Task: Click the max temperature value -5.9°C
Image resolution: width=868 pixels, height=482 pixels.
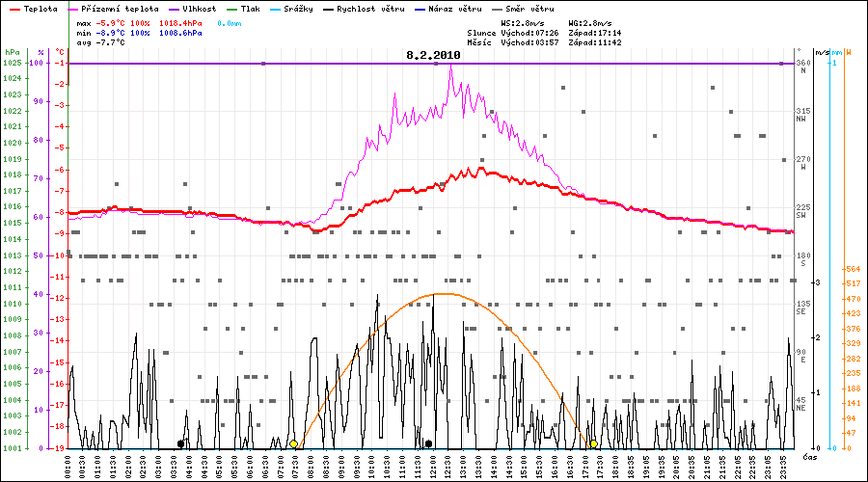Action: pos(113,21)
